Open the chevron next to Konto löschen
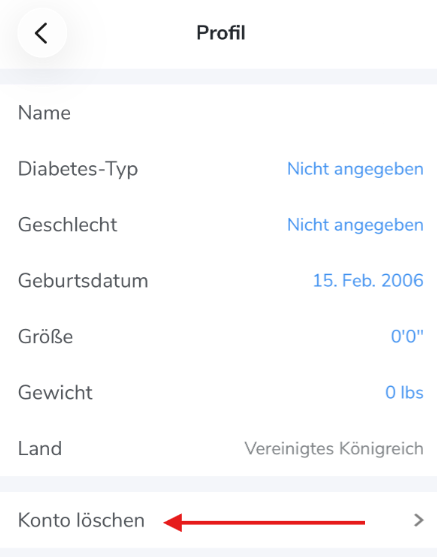Image resolution: width=437 pixels, height=557 pixels. click(419, 520)
